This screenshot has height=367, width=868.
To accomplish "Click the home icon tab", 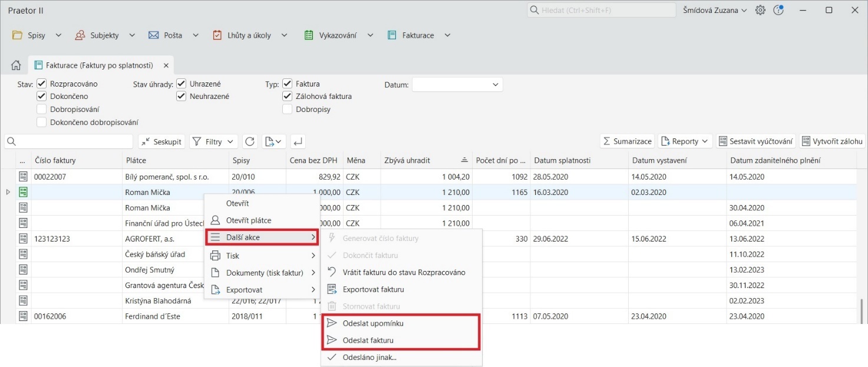I will point(16,65).
